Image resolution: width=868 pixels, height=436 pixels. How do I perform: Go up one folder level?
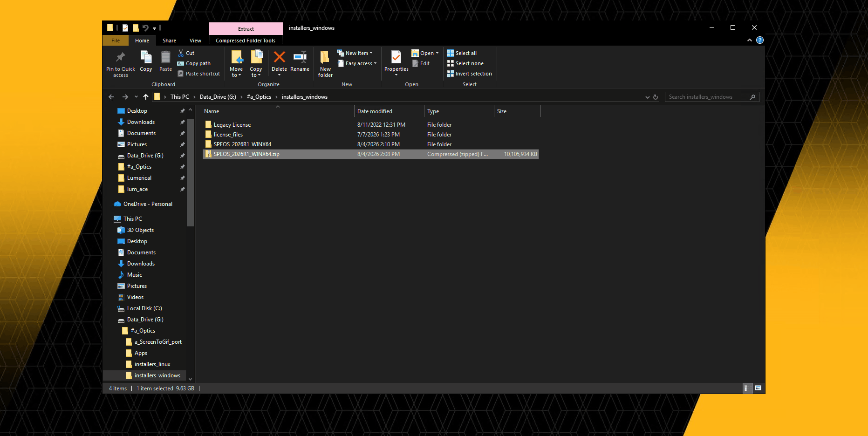pos(146,97)
